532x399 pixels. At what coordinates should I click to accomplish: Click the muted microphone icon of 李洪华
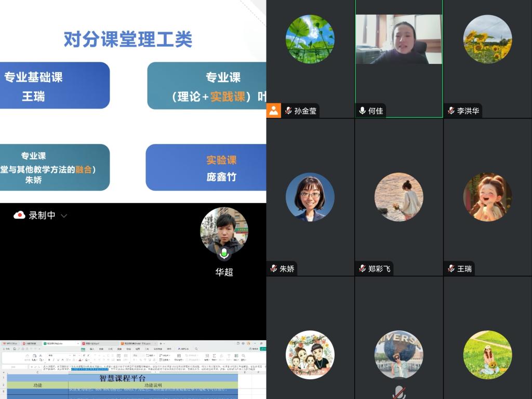(x=451, y=111)
